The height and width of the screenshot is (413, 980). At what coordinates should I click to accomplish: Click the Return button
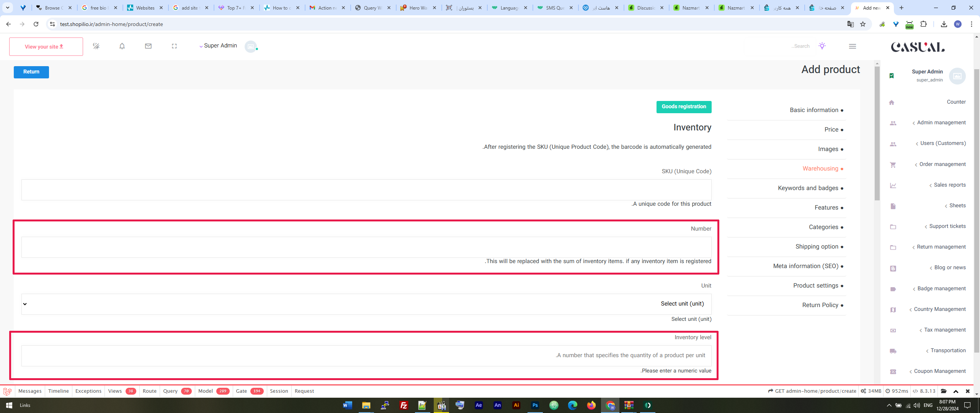pyautogui.click(x=31, y=72)
